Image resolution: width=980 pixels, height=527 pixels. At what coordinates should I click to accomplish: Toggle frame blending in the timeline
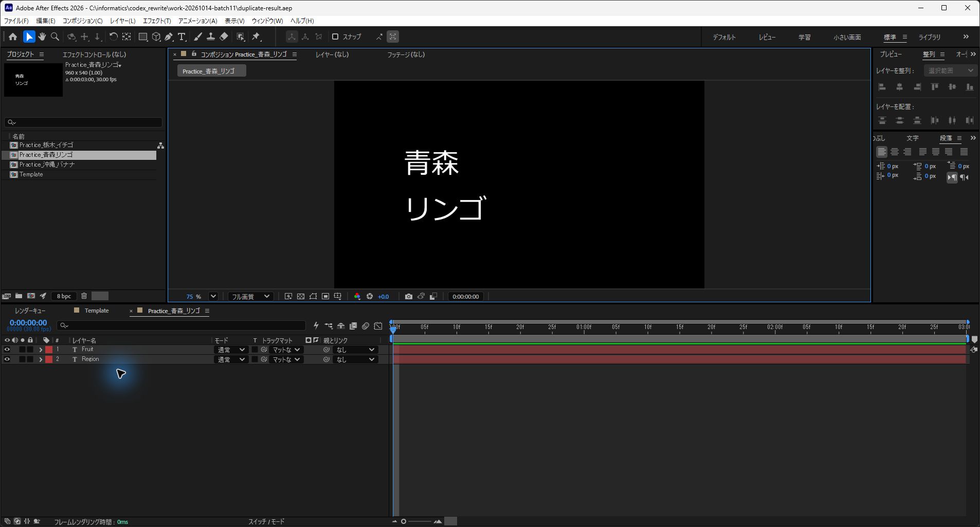[353, 325]
